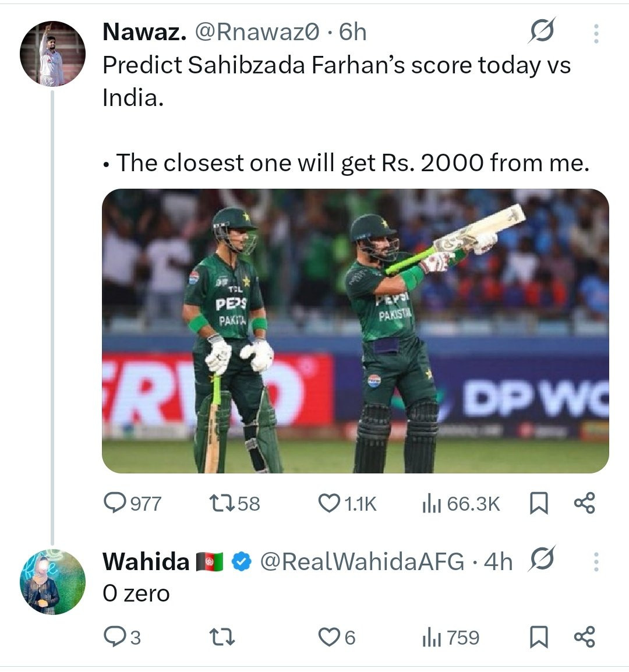Image resolution: width=629 pixels, height=672 pixels.
Task: Open the @RealWahidaAFG handle link
Action: click(362, 562)
